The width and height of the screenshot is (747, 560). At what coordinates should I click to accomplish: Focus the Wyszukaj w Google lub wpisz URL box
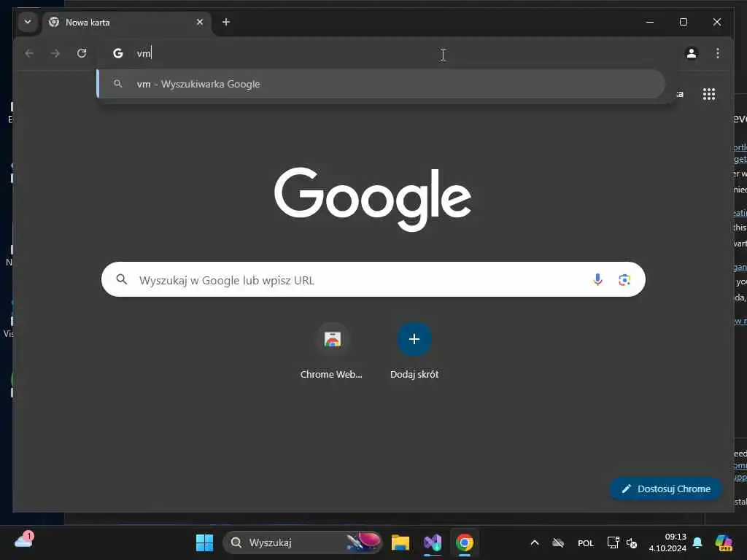coord(373,279)
